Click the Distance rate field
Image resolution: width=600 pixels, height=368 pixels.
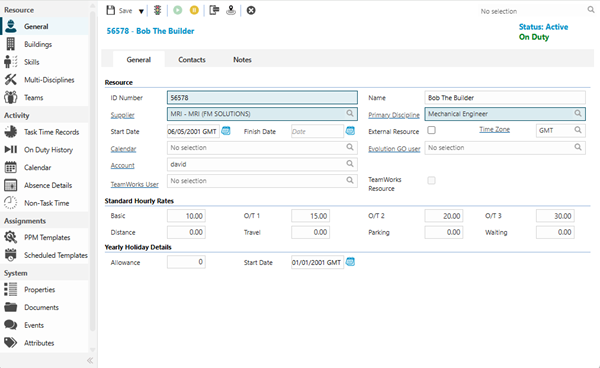[186, 232]
